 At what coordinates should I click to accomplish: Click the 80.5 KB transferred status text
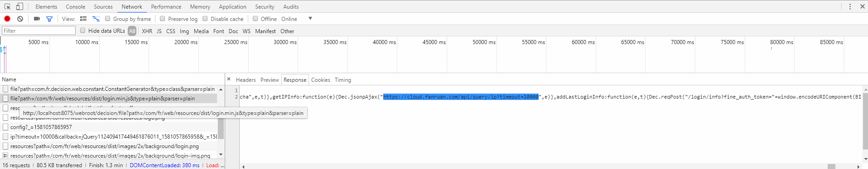click(x=59, y=165)
